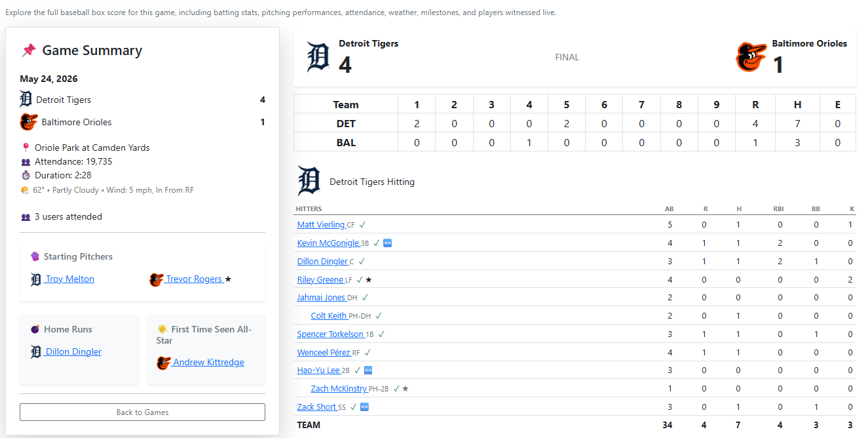Open Riley Greene's player page
Screen dimensions: 868x438
click(x=320, y=280)
